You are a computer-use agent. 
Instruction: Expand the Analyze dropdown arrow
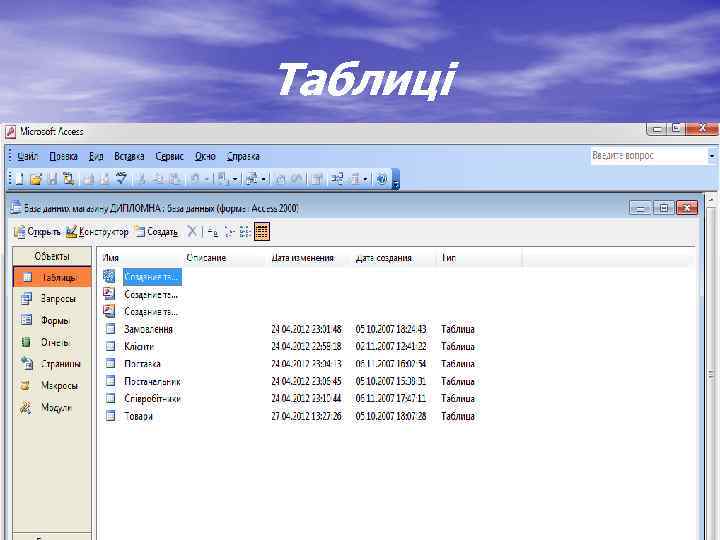click(x=264, y=179)
